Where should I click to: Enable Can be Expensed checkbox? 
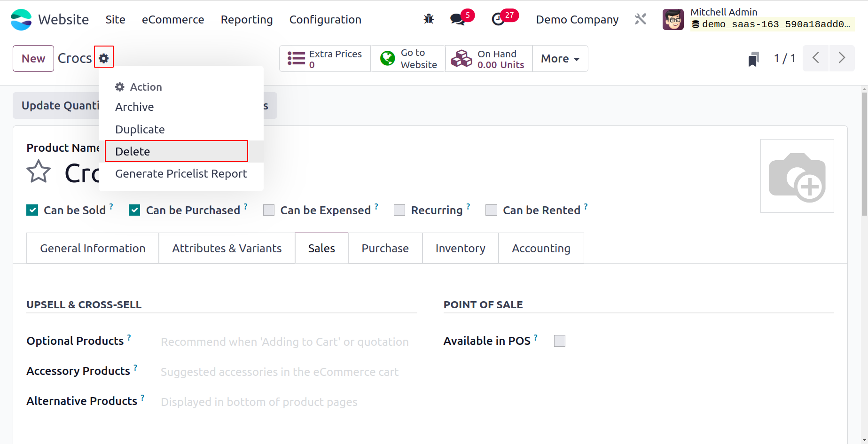coord(269,210)
